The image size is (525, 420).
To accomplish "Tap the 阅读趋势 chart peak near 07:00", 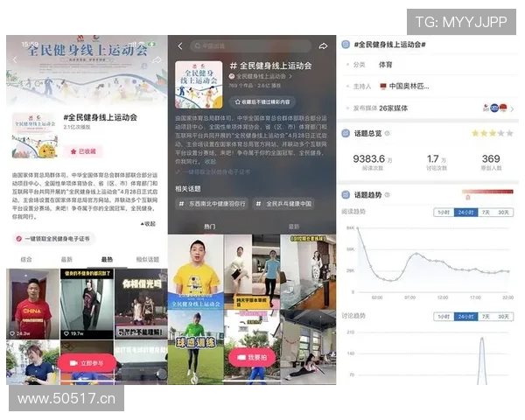I will tap(416, 254).
